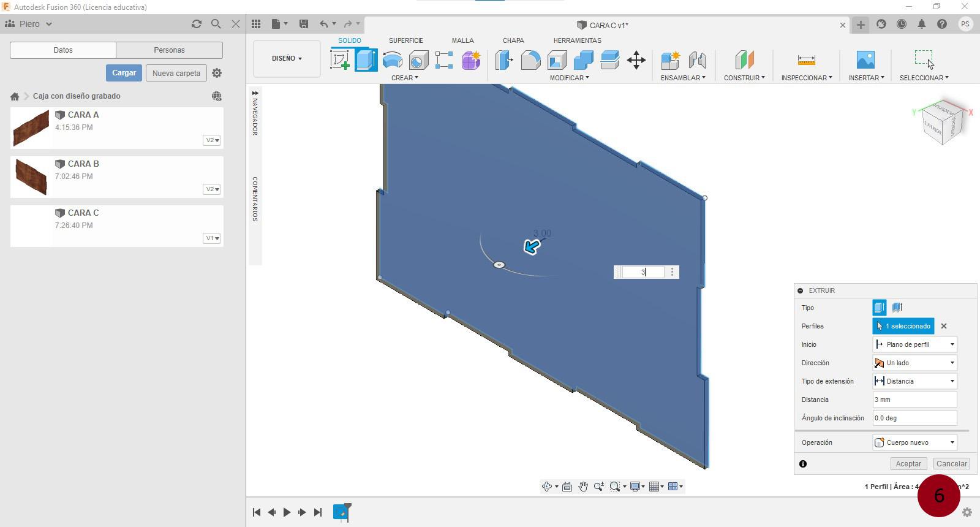Save the document with disk icon

coord(303,24)
